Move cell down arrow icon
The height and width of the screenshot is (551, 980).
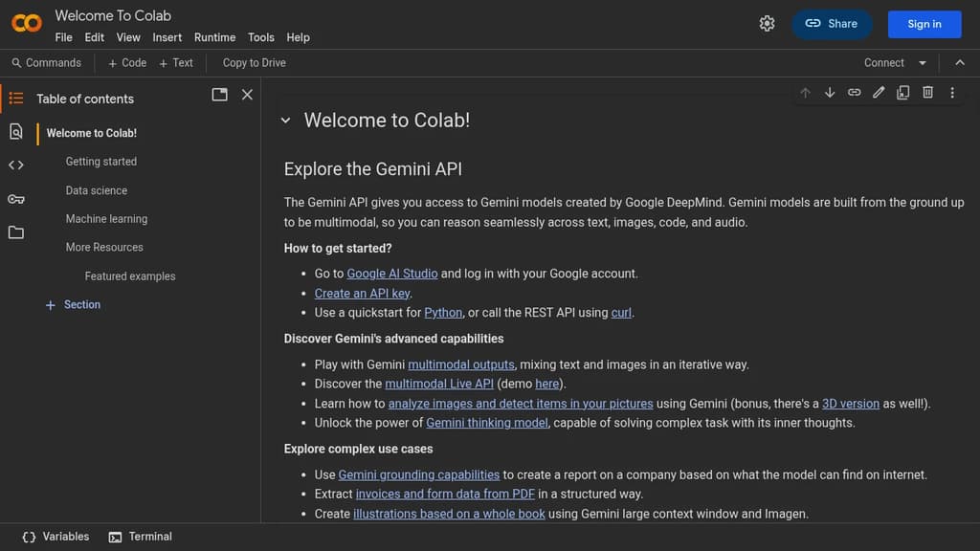[830, 93]
